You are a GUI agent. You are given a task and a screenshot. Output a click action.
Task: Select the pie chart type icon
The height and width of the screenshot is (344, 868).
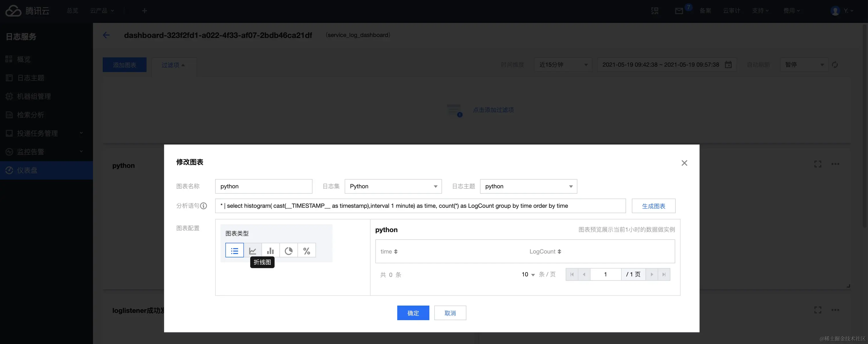tap(288, 251)
